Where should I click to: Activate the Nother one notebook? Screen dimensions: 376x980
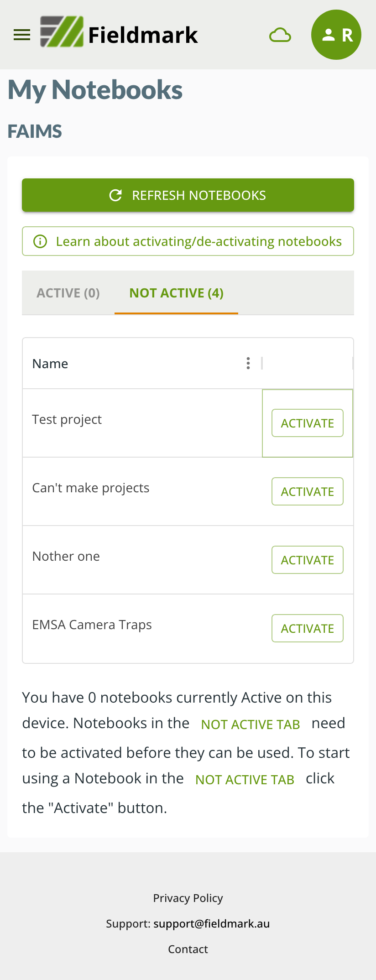[x=308, y=560]
